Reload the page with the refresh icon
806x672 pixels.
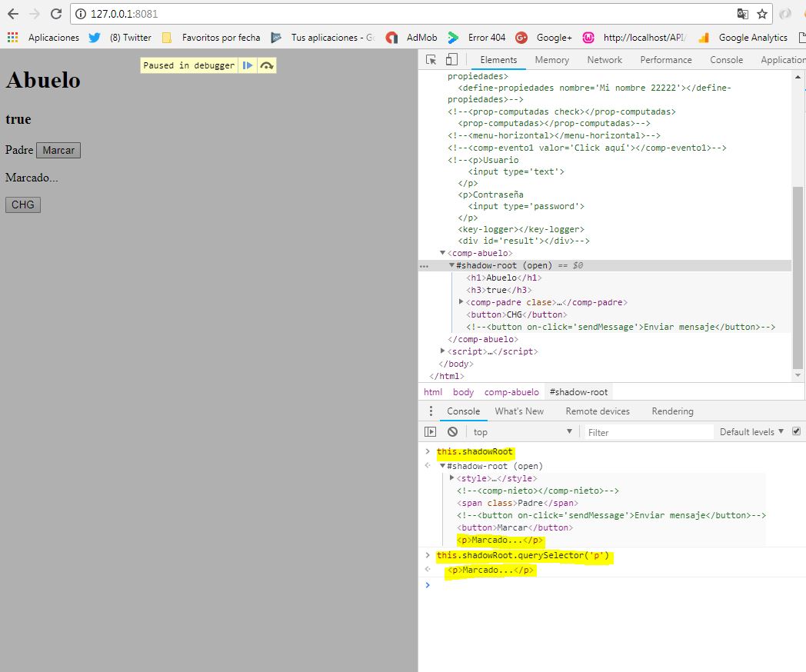[x=56, y=14]
